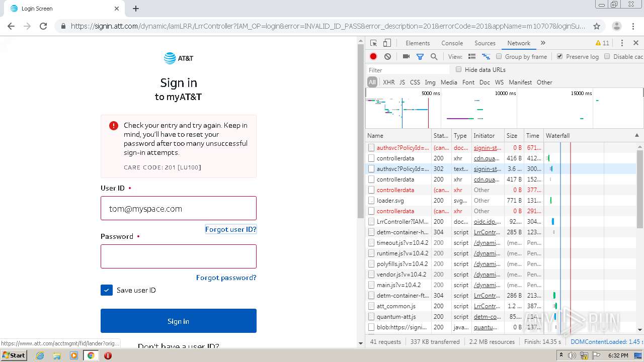Select the att_common.js row checkbox
Image resolution: width=644 pixels, height=362 pixels.
371,306
